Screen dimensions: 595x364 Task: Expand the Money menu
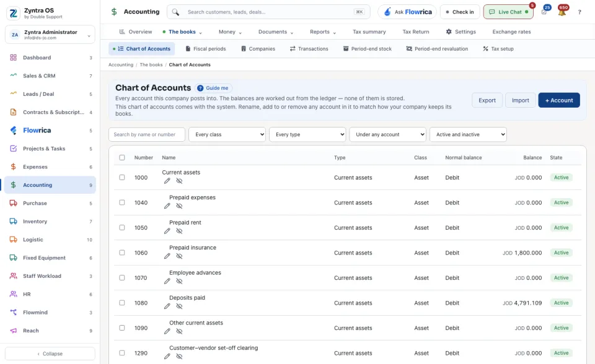tap(230, 32)
